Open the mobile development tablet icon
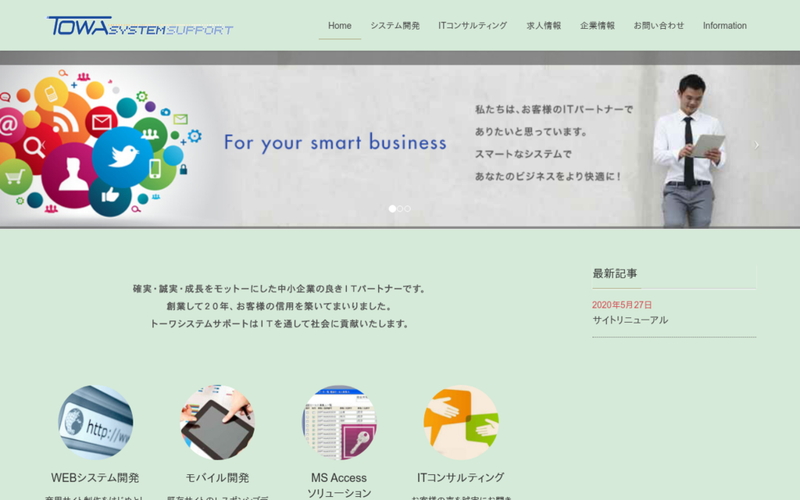This screenshot has width=800, height=500. (217, 422)
